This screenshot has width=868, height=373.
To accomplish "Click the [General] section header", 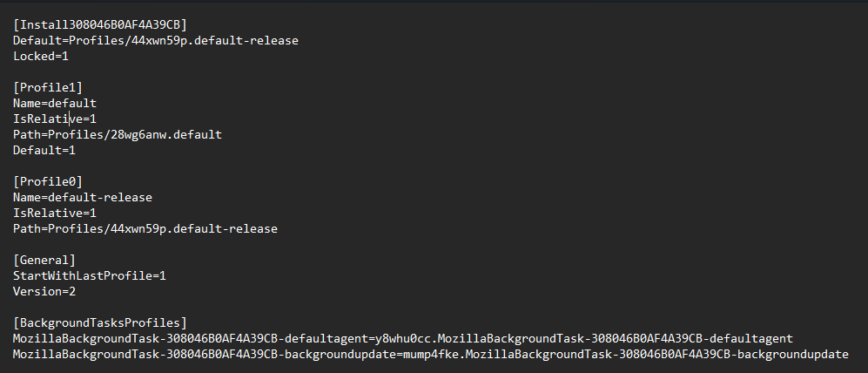I will [x=44, y=260].
